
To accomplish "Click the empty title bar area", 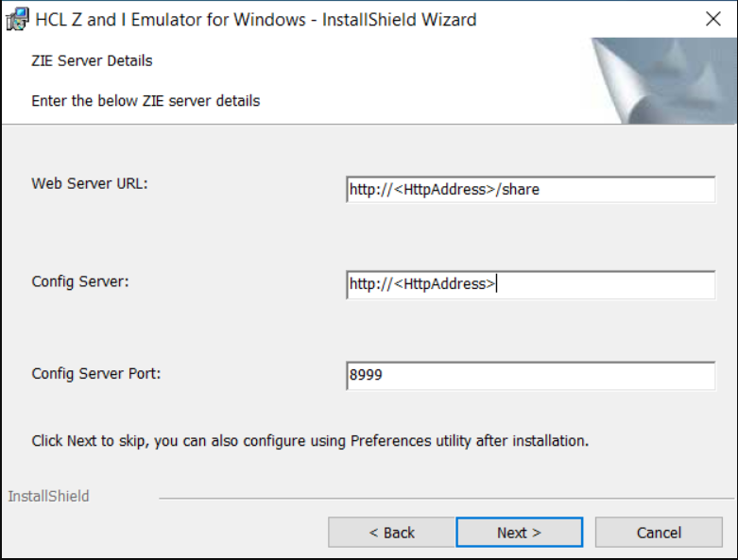I will click(586, 19).
